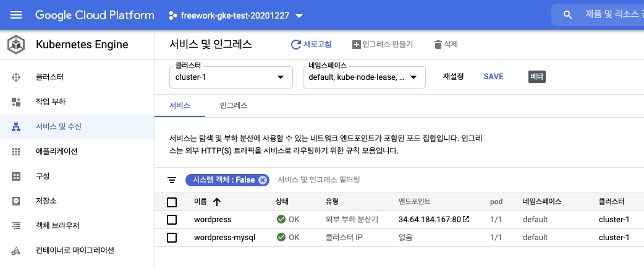Click the Google Cloud Platform logo text

95,15
